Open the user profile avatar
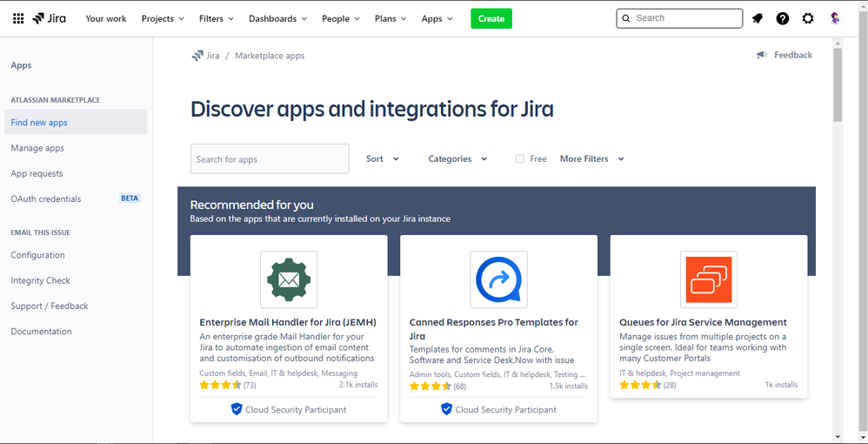Image resolution: width=868 pixels, height=444 pixels. tap(835, 18)
